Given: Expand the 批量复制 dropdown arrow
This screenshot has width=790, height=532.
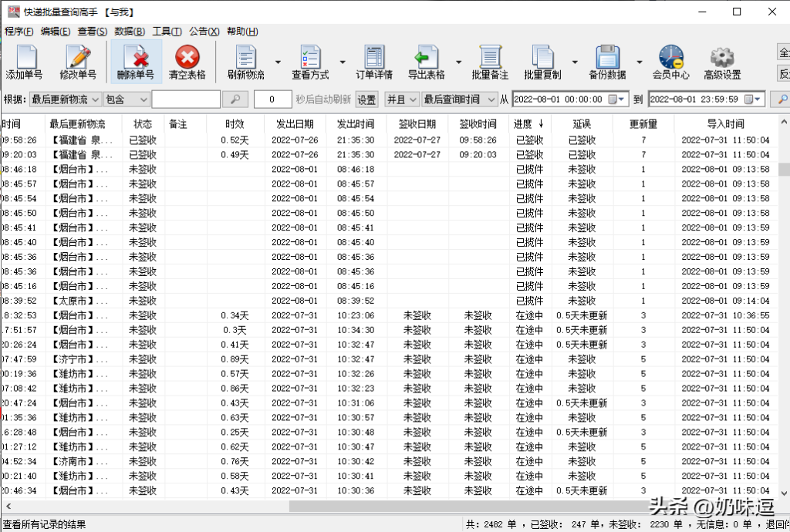Looking at the screenshot, I should 574,62.
